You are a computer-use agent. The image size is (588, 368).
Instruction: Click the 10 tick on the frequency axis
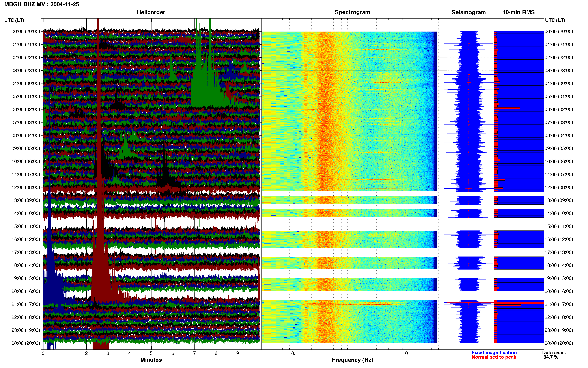(x=405, y=353)
